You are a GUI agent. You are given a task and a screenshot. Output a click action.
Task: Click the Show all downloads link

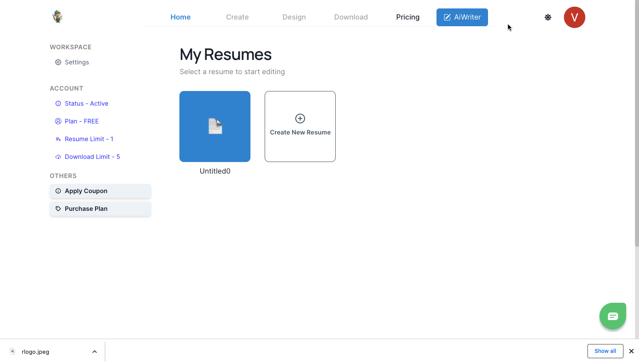point(605,351)
